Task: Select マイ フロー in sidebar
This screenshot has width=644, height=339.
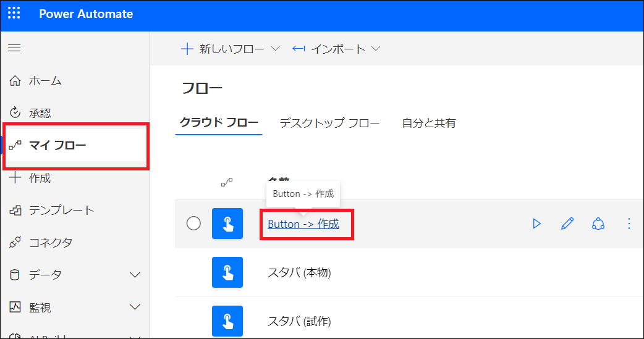Action: pyautogui.click(x=75, y=145)
